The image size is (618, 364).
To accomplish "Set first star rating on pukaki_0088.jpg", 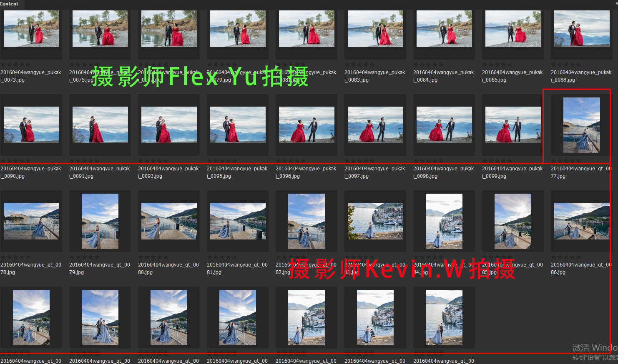I will tap(554, 65).
